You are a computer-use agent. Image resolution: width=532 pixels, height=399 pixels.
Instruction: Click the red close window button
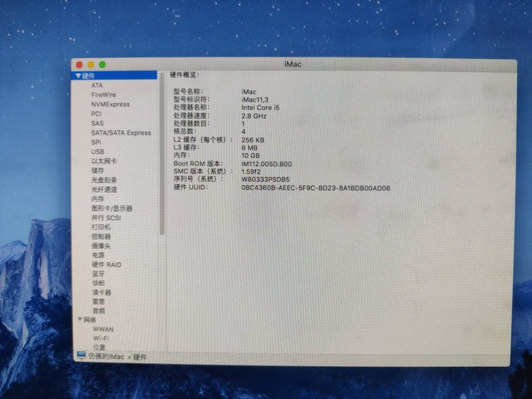80,65
